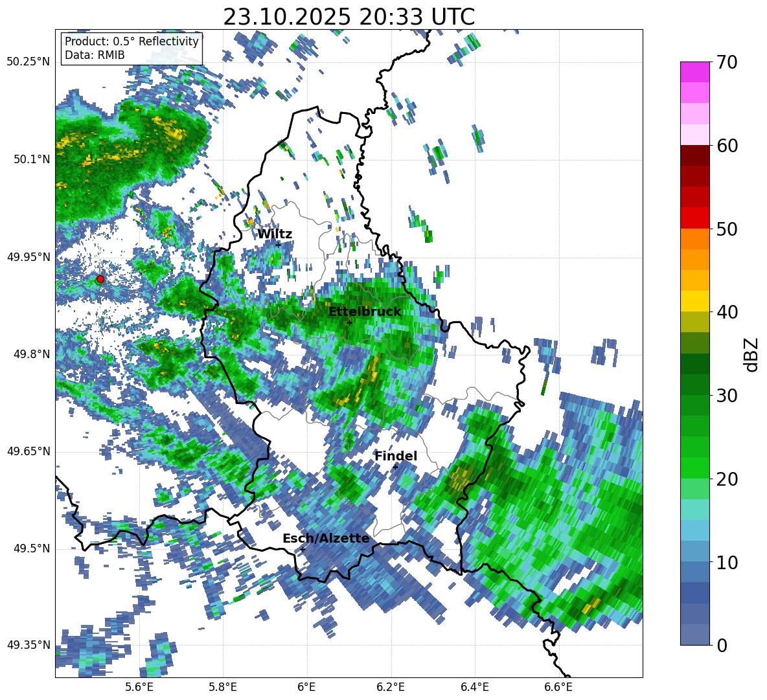Click the Wiltz city label
The image size is (767, 700).
275,234
